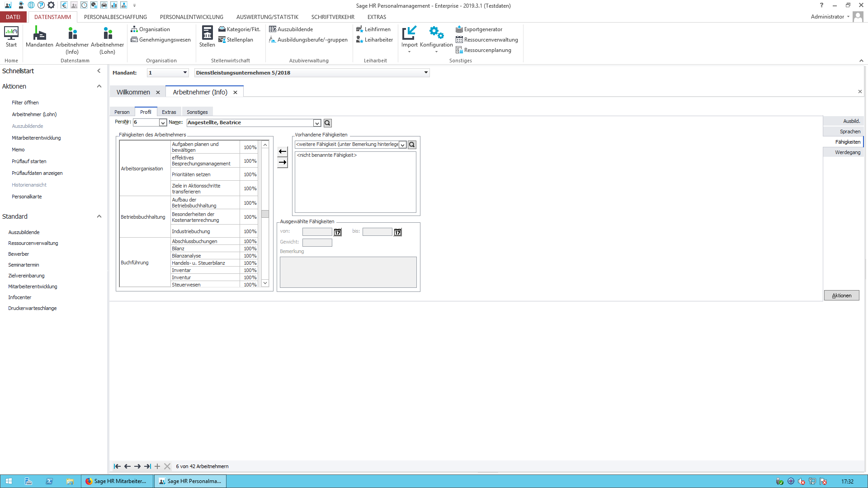
Task: Collapse the Aktionen sidebar section
Action: [x=99, y=86]
